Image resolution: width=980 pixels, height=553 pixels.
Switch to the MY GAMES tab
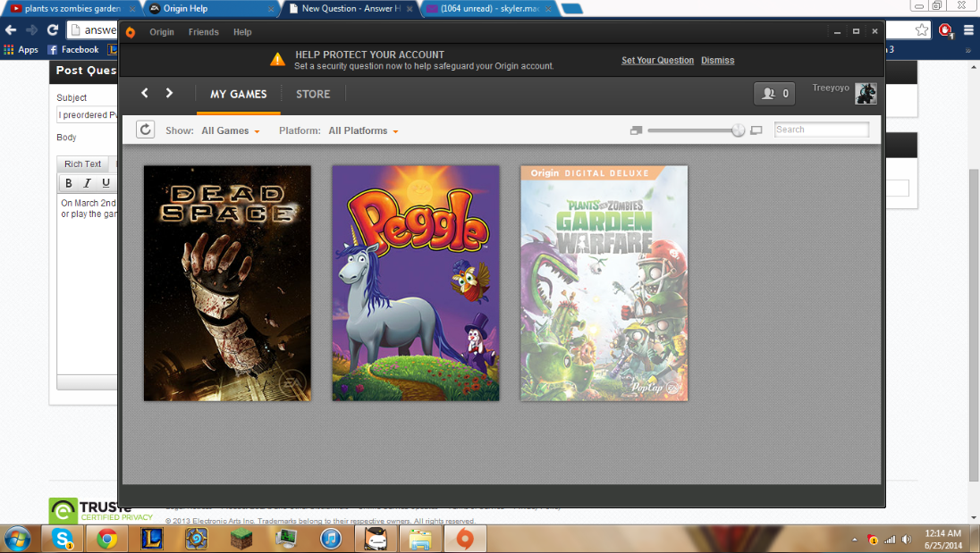pyautogui.click(x=238, y=94)
